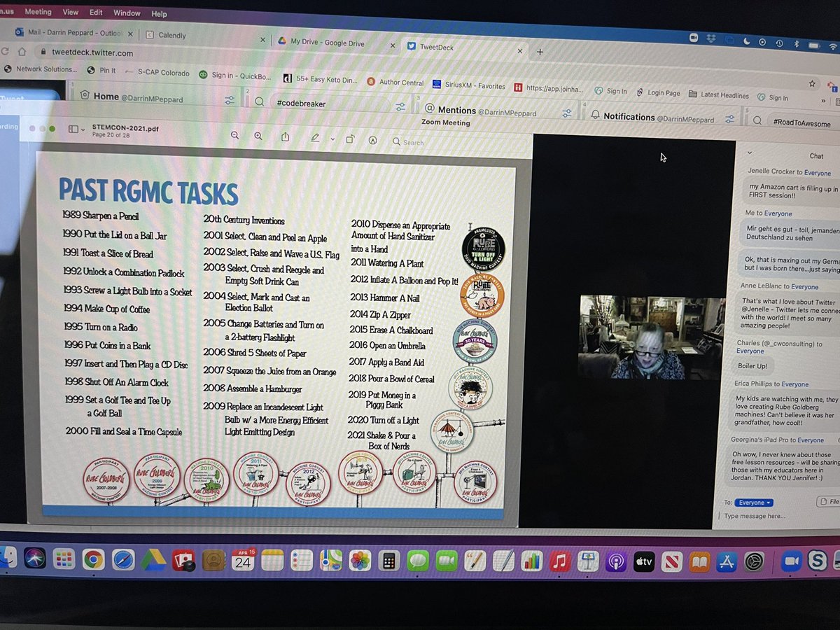Open column settings for Mentions column

pos(566,113)
